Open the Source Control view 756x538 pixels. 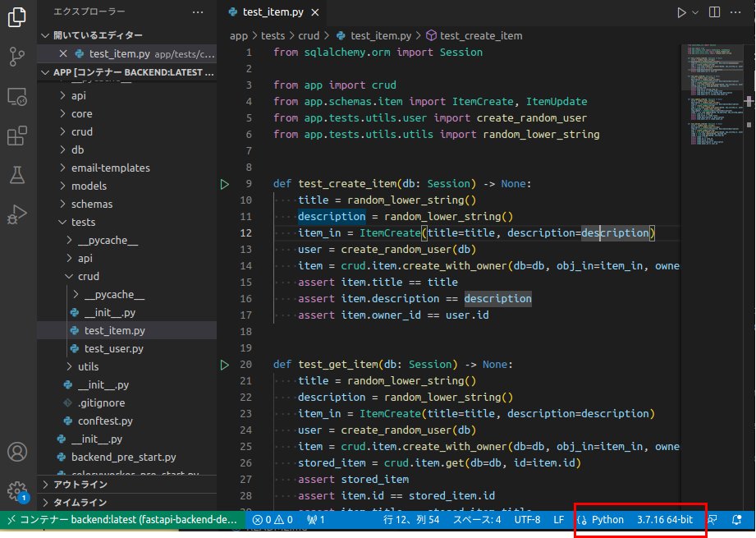[17, 57]
